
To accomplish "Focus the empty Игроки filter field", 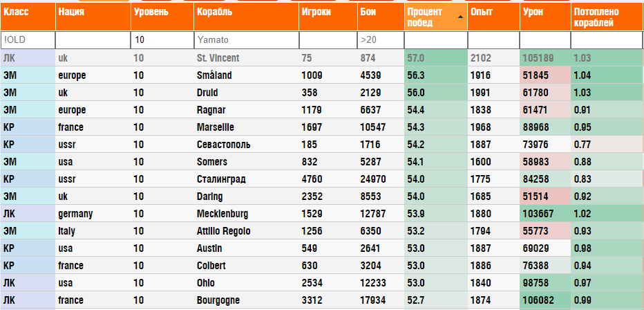I will (328, 40).
